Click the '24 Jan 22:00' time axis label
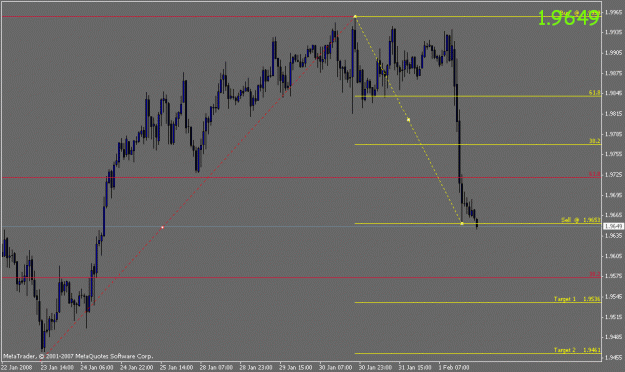Viewport: 625px width, 372px height. point(136,367)
